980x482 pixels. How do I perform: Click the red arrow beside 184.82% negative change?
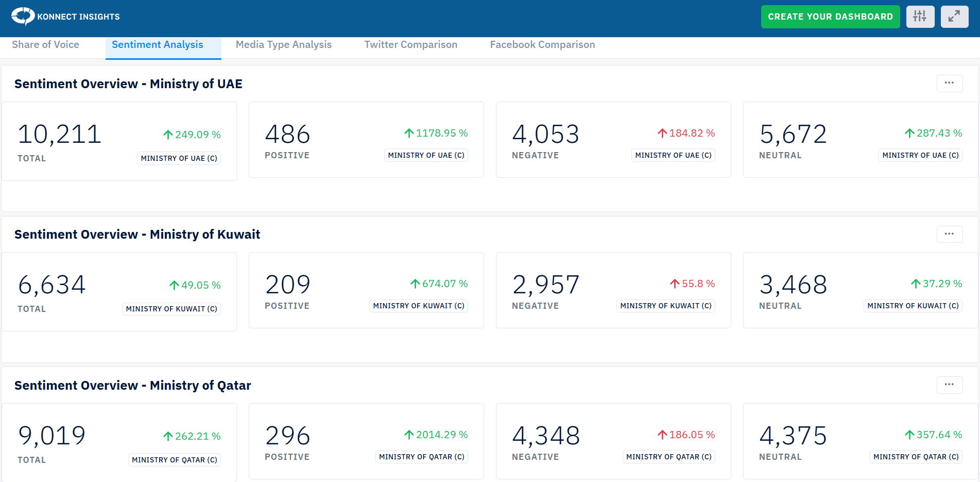click(662, 133)
